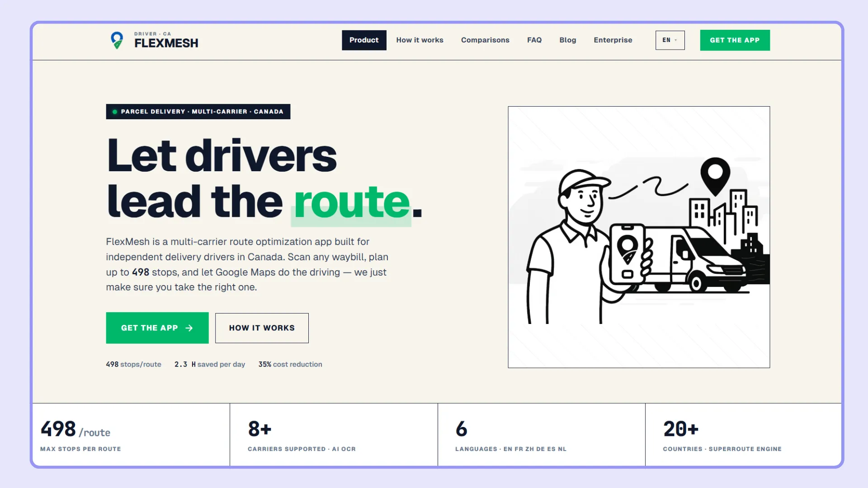Click the '6' languages stat number
868x488 pixels.
461,429
